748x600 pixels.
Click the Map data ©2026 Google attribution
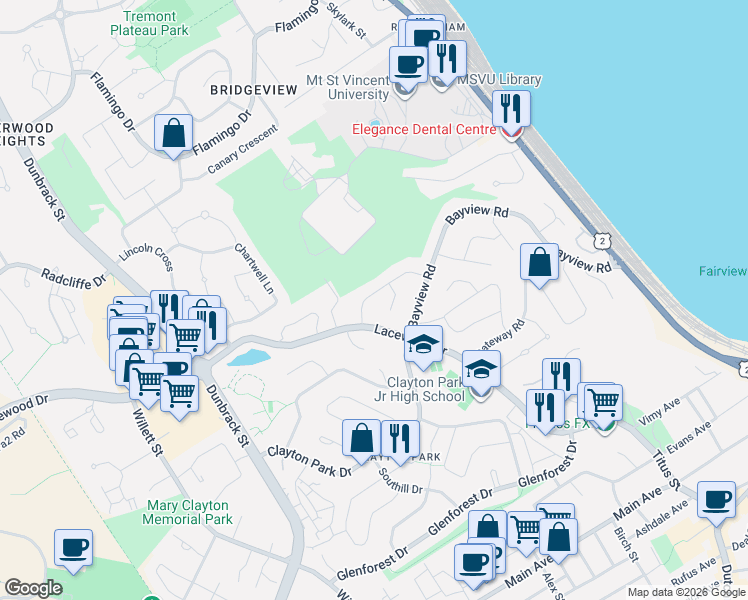pos(686,593)
